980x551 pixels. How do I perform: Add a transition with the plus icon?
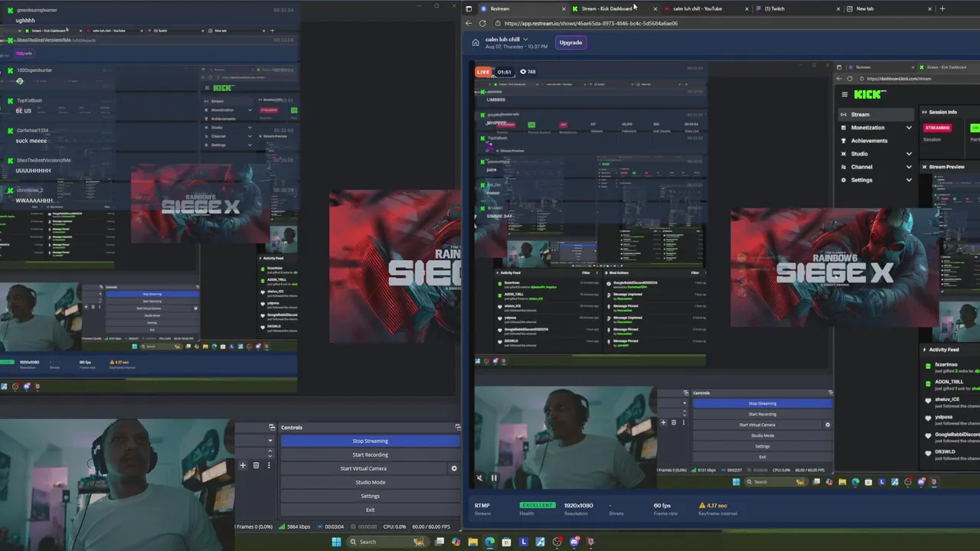tap(243, 465)
